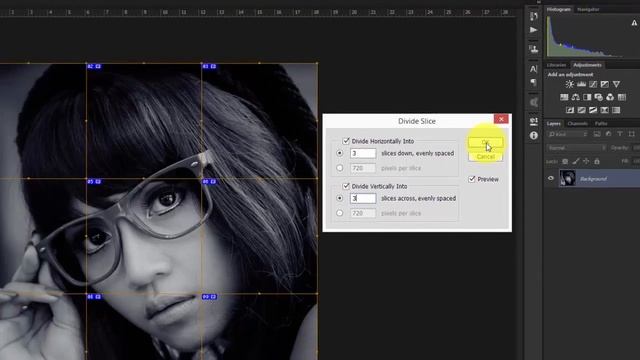Filter layers by type layers icon
640x360 pixels.
(x=620, y=134)
